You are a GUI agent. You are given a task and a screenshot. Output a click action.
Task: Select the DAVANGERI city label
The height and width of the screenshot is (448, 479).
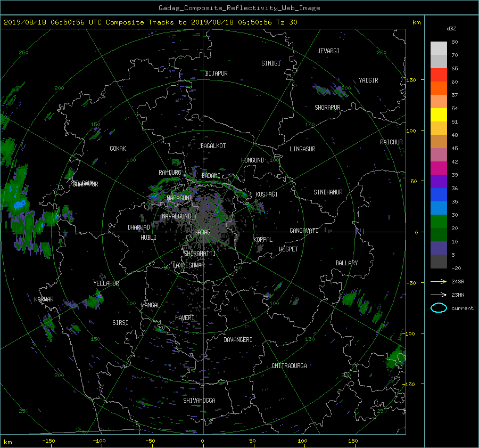point(238,340)
